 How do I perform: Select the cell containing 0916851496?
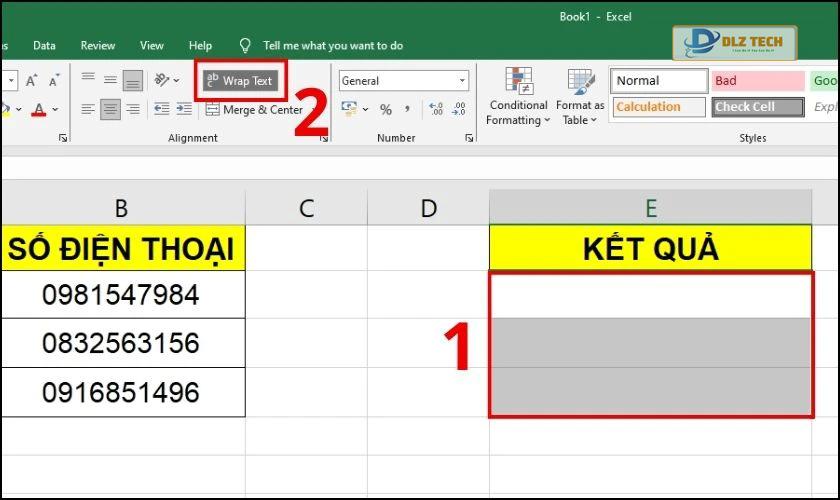coord(122,392)
